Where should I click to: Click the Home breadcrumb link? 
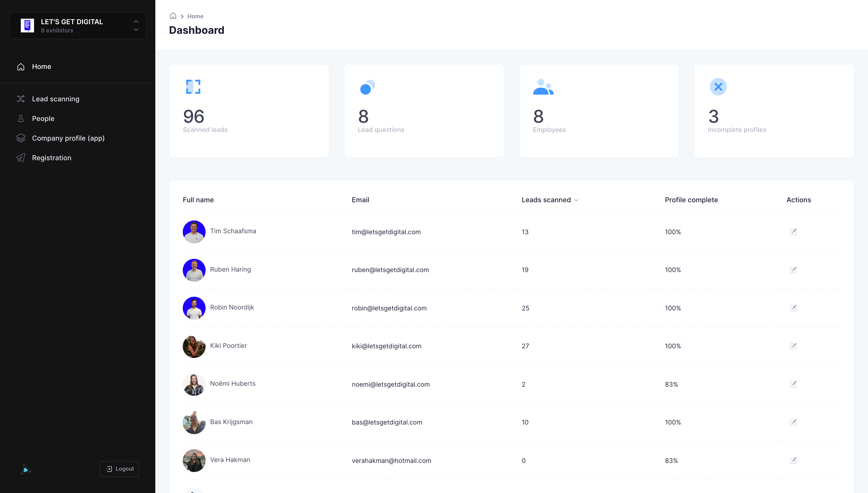pos(195,16)
